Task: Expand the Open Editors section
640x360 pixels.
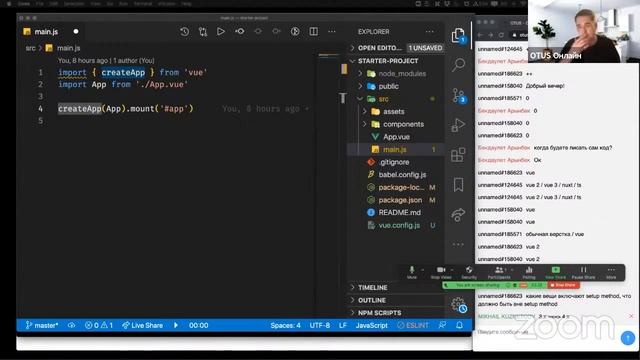Action: tap(396, 48)
